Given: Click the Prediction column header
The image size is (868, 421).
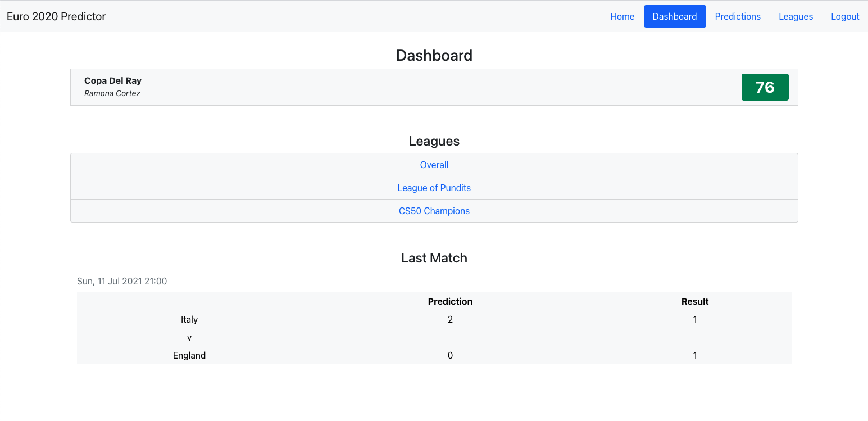Looking at the screenshot, I should click(450, 301).
